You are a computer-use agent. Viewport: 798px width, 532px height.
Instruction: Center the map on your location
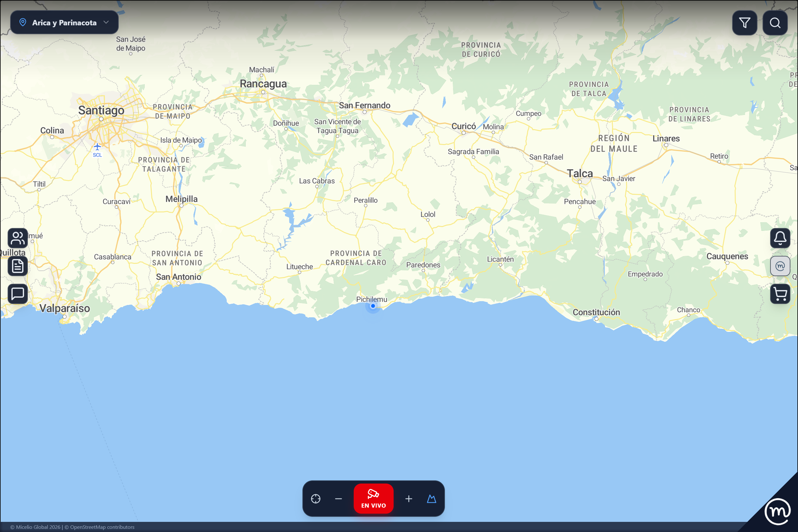(x=315, y=499)
